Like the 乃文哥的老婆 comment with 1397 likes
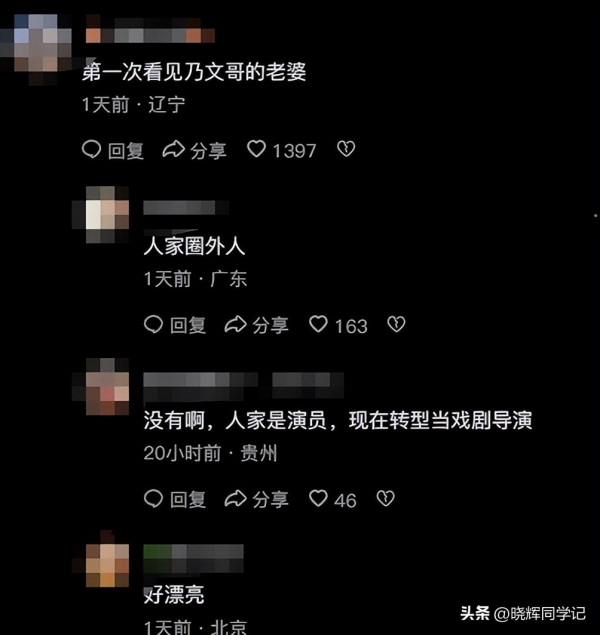Screen dimensions: 600x635 click(x=256, y=149)
